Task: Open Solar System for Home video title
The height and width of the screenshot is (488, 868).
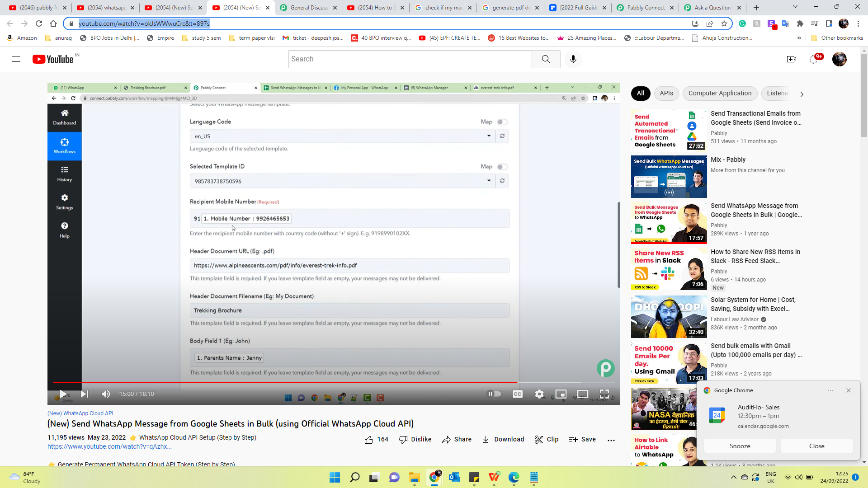Action: coord(753,304)
